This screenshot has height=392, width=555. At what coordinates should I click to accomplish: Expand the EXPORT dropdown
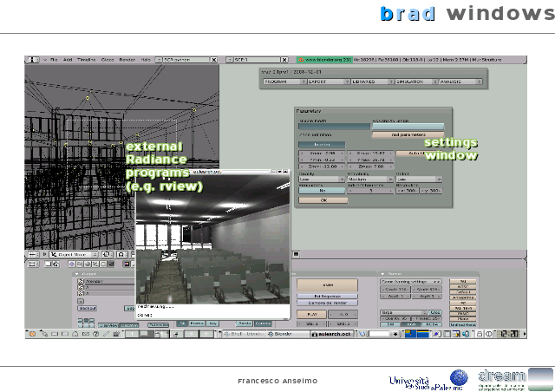coord(327,81)
